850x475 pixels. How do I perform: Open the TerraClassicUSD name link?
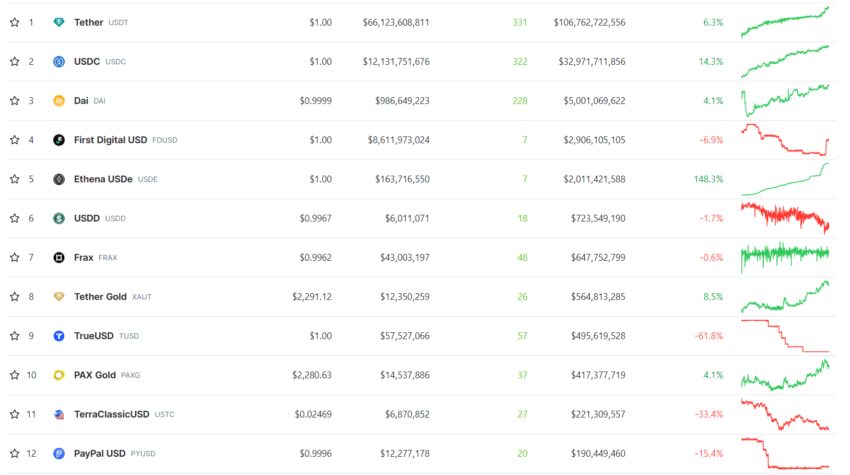[x=111, y=414]
